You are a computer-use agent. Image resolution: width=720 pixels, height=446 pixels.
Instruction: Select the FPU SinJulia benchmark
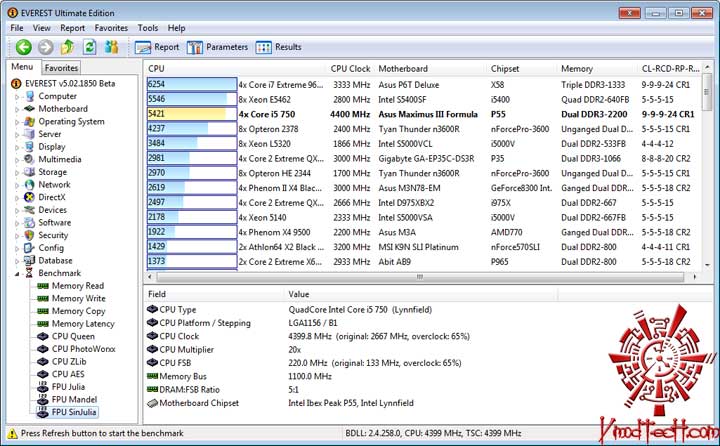67,412
